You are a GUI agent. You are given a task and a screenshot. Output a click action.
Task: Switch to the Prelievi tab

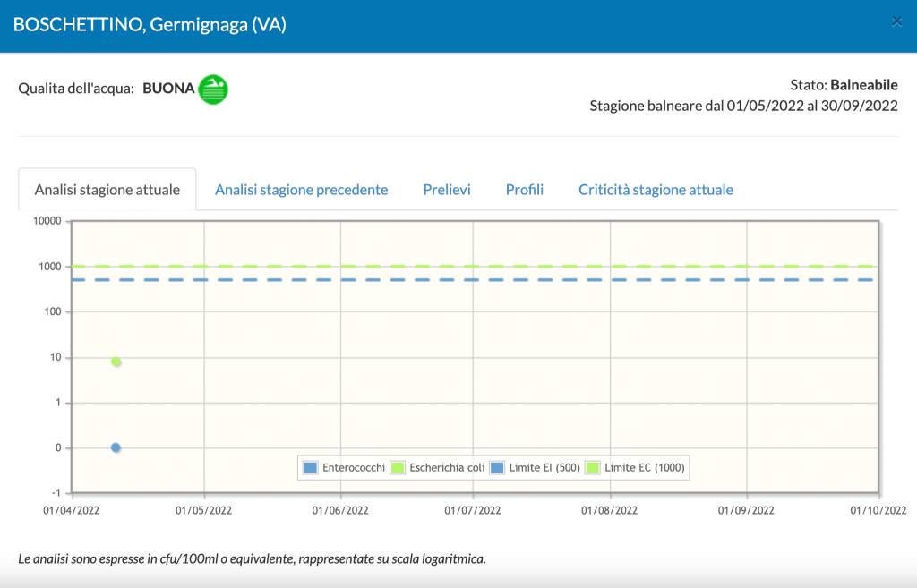pyautogui.click(x=447, y=190)
